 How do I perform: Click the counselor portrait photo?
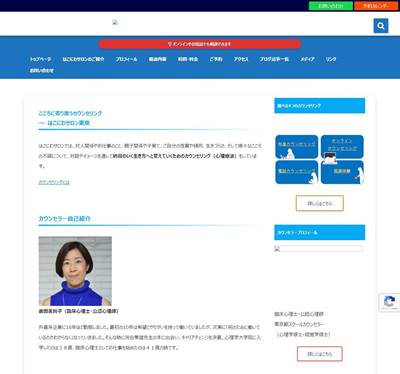tap(75, 271)
